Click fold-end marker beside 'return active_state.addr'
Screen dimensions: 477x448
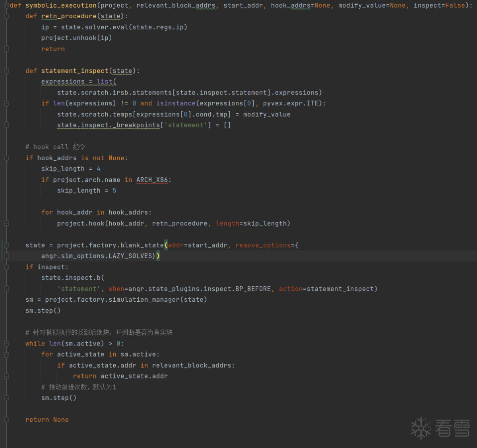click(x=7, y=376)
